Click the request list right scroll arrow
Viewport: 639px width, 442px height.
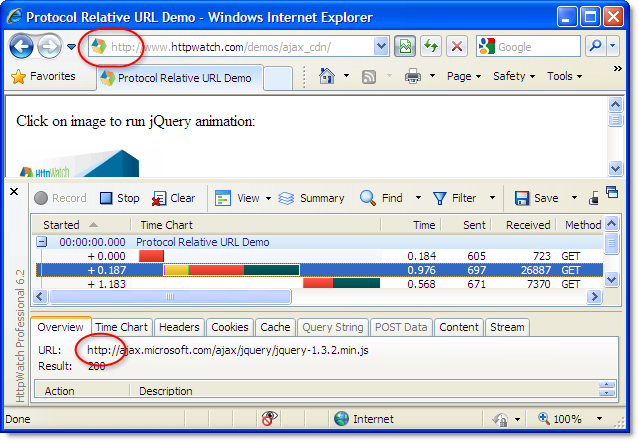(x=595, y=297)
